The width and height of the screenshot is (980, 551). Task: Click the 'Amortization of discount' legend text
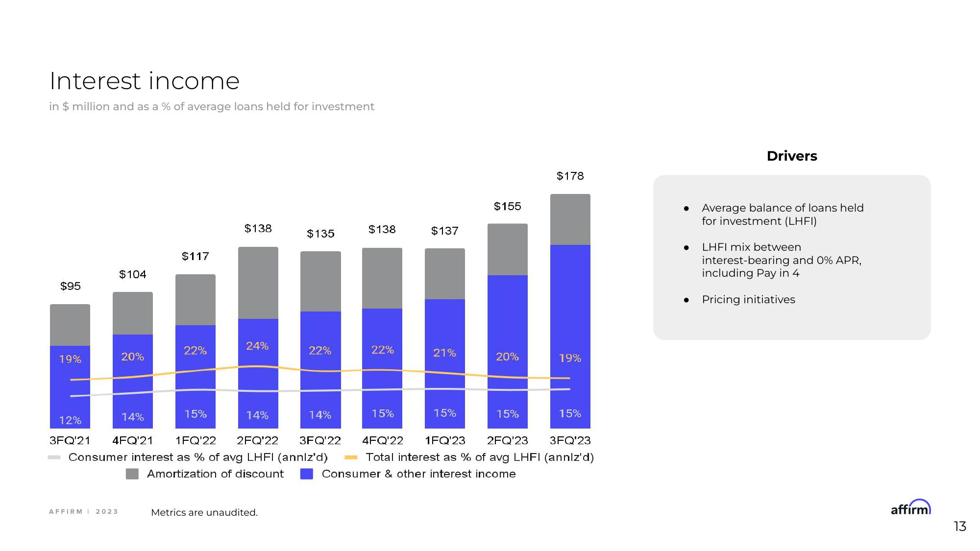coord(215,474)
